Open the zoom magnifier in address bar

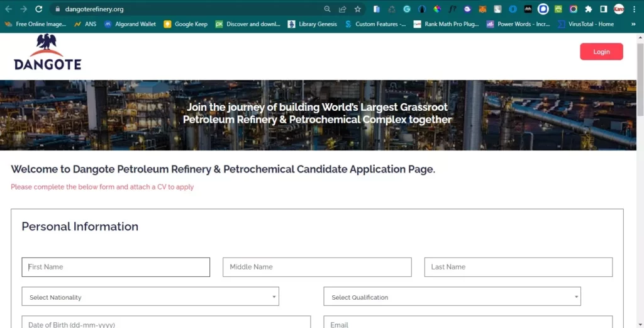click(327, 9)
